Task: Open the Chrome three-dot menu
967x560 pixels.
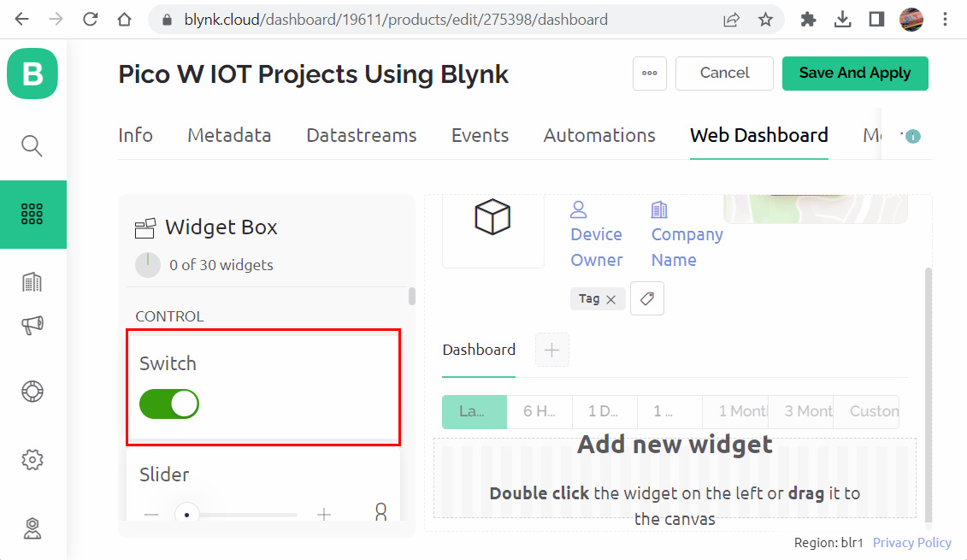Action: point(945,20)
